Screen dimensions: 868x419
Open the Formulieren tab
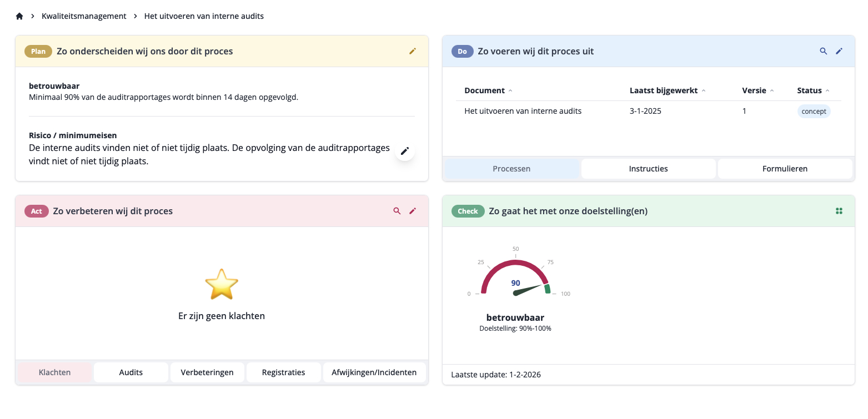click(x=785, y=169)
